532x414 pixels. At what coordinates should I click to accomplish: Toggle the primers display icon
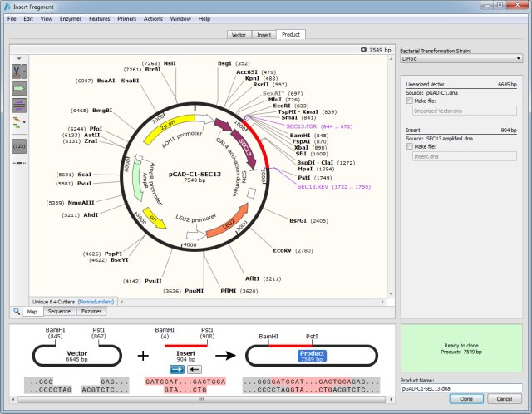pyautogui.click(x=18, y=104)
